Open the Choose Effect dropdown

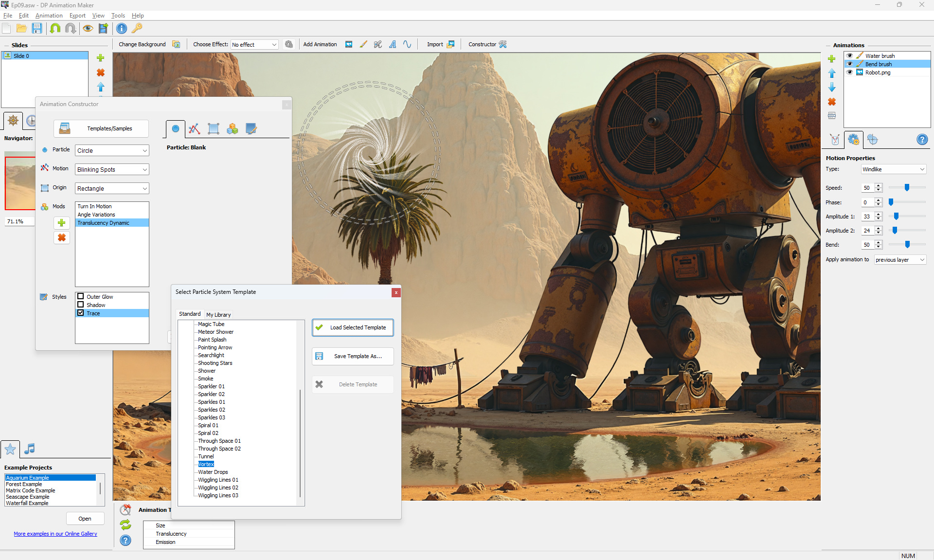click(x=254, y=45)
